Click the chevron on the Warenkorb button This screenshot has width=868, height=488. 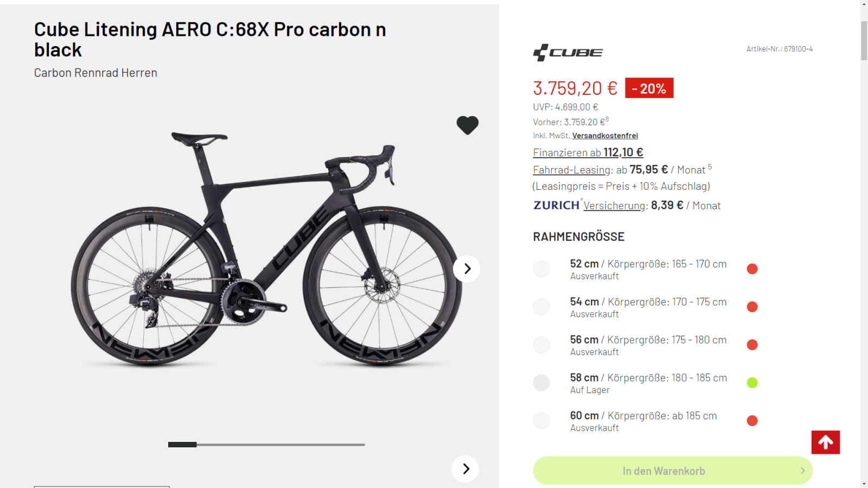coord(802,471)
